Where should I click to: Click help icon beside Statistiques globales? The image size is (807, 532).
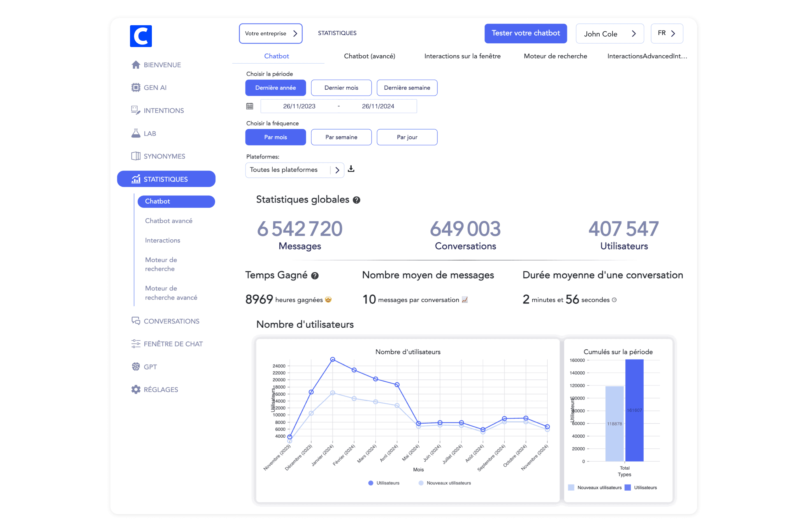coord(356,200)
